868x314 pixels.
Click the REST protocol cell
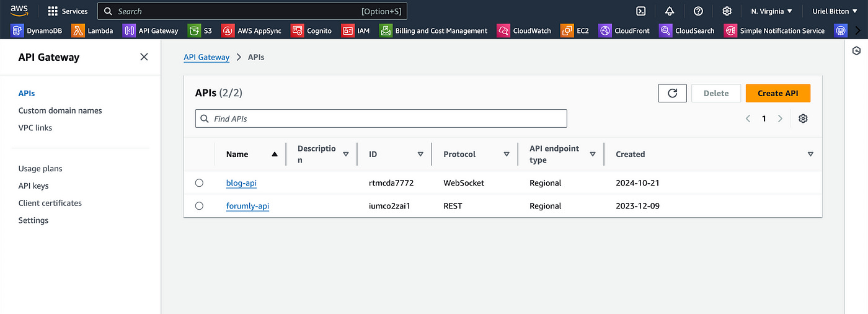[453, 206]
